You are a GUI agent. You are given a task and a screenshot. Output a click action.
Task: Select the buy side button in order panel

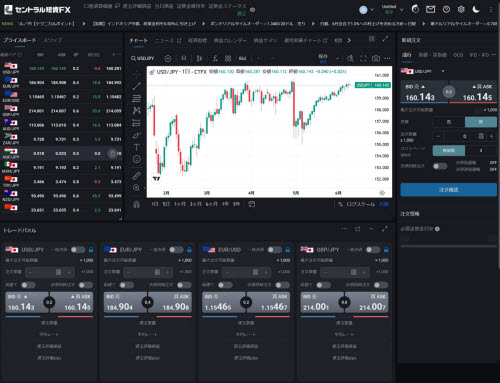481,122
